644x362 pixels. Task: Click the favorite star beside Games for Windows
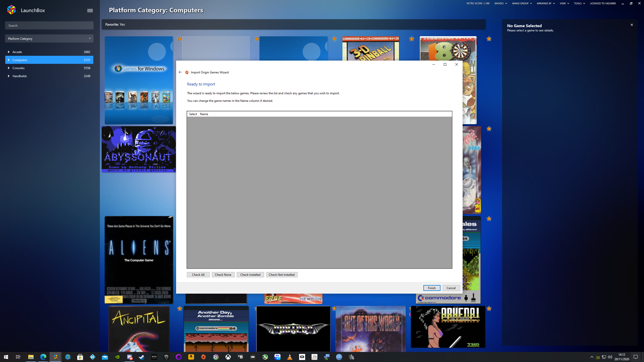click(180, 39)
